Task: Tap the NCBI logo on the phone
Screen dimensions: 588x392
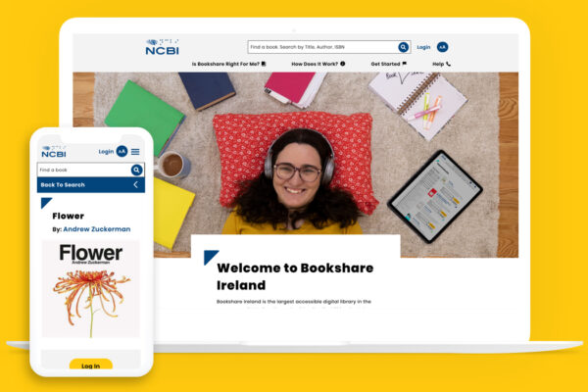Action: point(54,152)
